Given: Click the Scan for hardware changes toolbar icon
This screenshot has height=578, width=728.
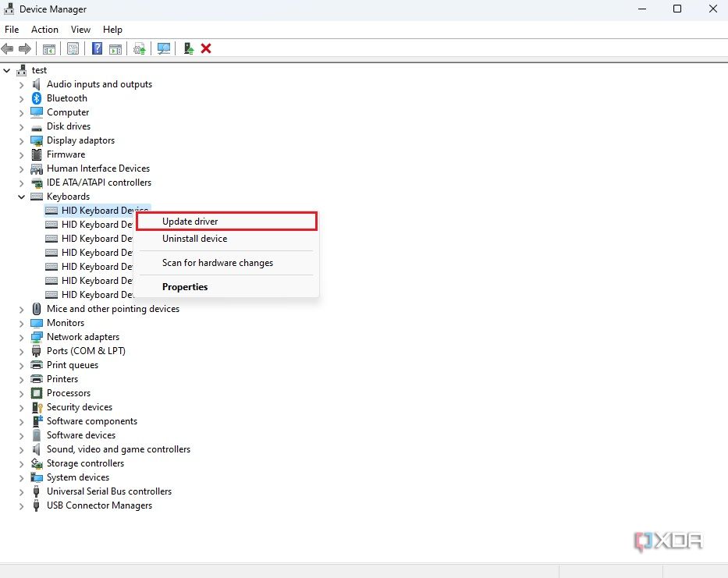Looking at the screenshot, I should 164,48.
